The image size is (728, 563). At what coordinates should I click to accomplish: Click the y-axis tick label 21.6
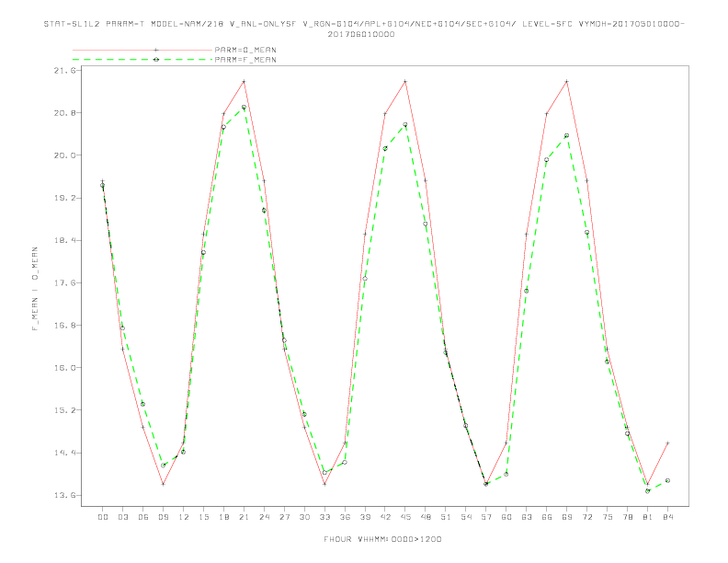[64, 71]
